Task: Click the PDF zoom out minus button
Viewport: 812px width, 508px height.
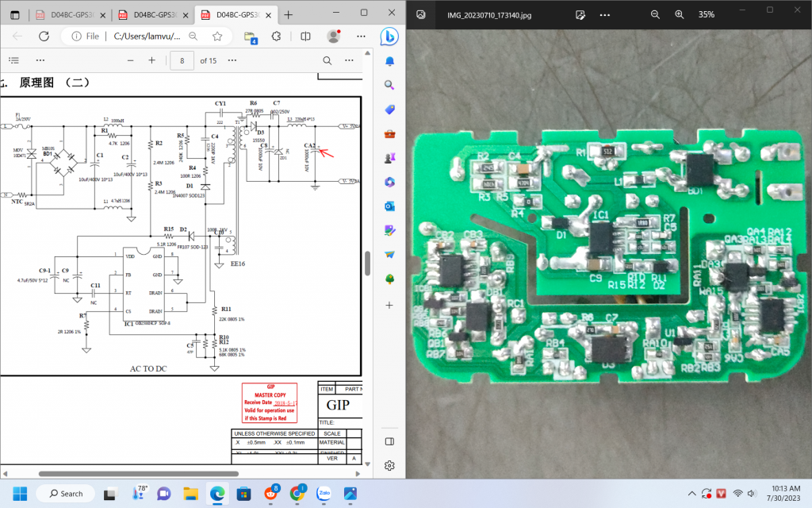Action: pyautogui.click(x=130, y=61)
